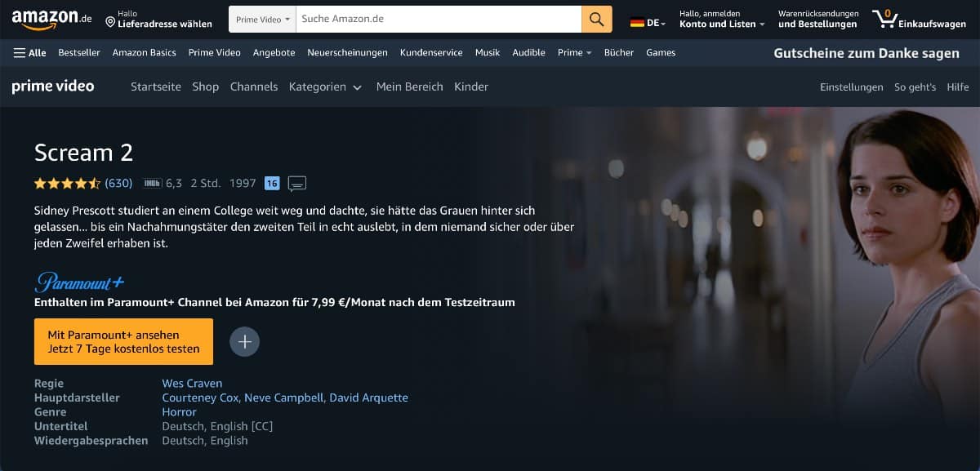Open Bestseller in the nav bar
The height and width of the screenshot is (471, 980).
click(79, 52)
